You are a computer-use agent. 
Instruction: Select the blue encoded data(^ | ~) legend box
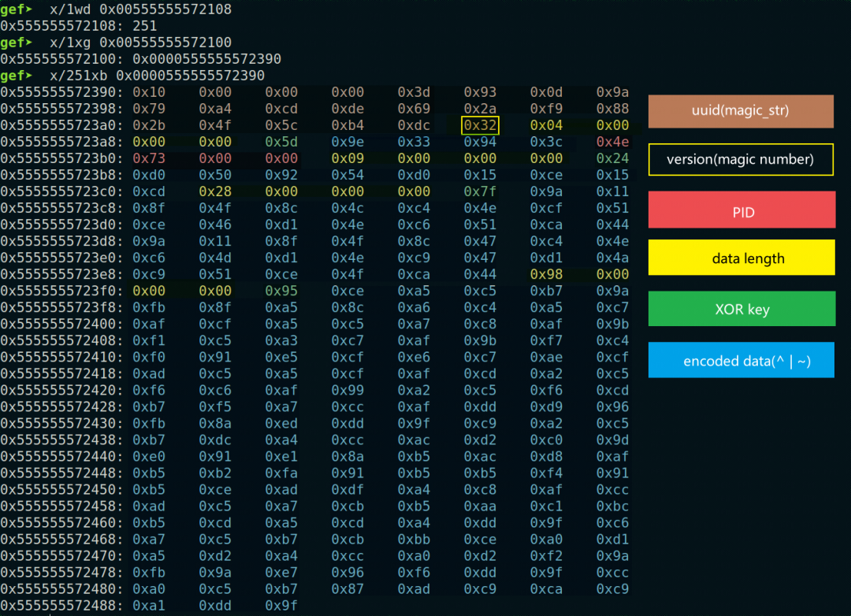[741, 360]
